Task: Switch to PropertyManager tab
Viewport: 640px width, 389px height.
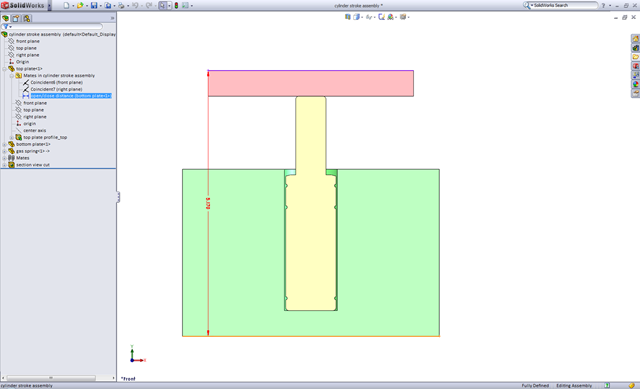Action: (x=16, y=18)
